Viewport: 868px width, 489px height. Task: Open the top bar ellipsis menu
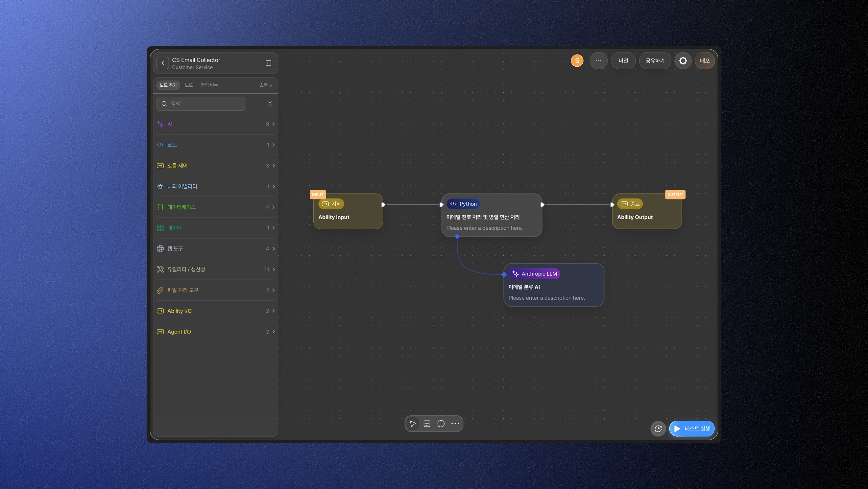pyautogui.click(x=598, y=60)
